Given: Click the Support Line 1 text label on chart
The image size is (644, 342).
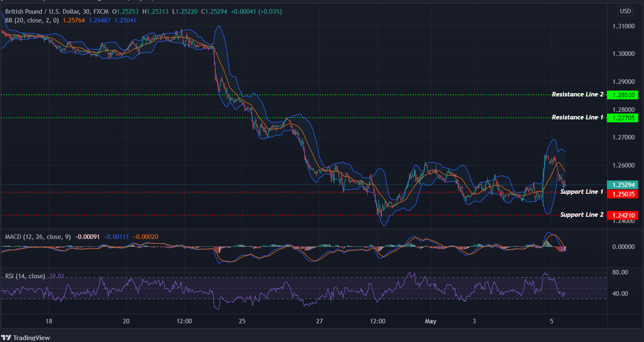Looking at the screenshot, I should click(x=581, y=191).
